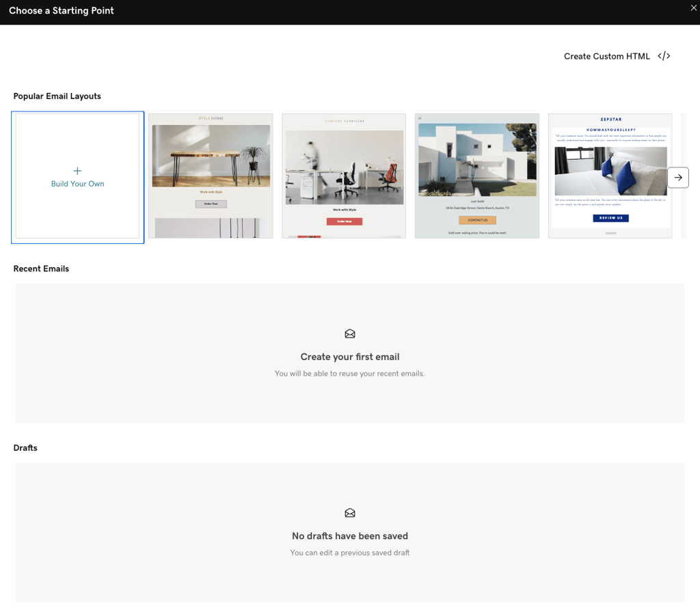The height and width of the screenshot is (615, 700).
Task: Click the Drafts heading
Action: [25, 448]
